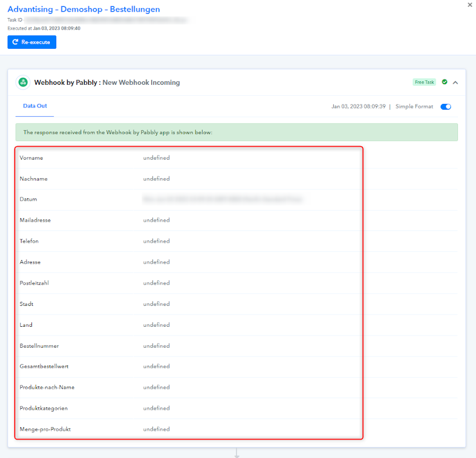Click the green webhook response message banner
Viewport: 476px width, 458px height.
236,132
